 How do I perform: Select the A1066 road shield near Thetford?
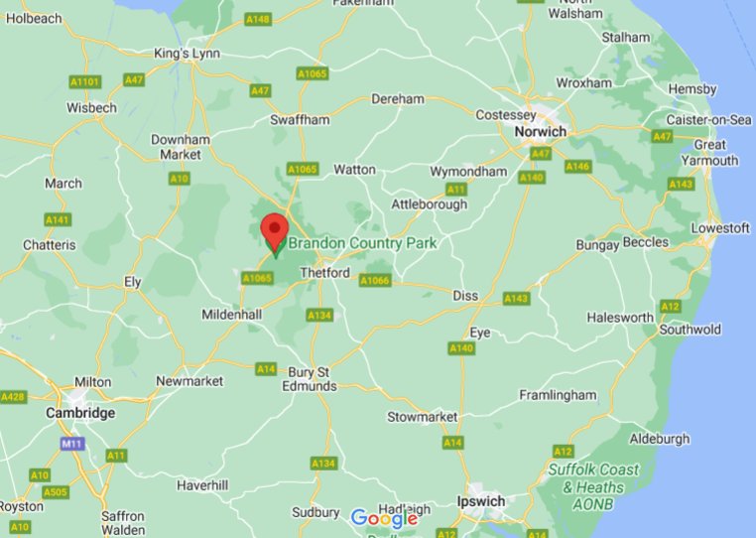(x=375, y=280)
